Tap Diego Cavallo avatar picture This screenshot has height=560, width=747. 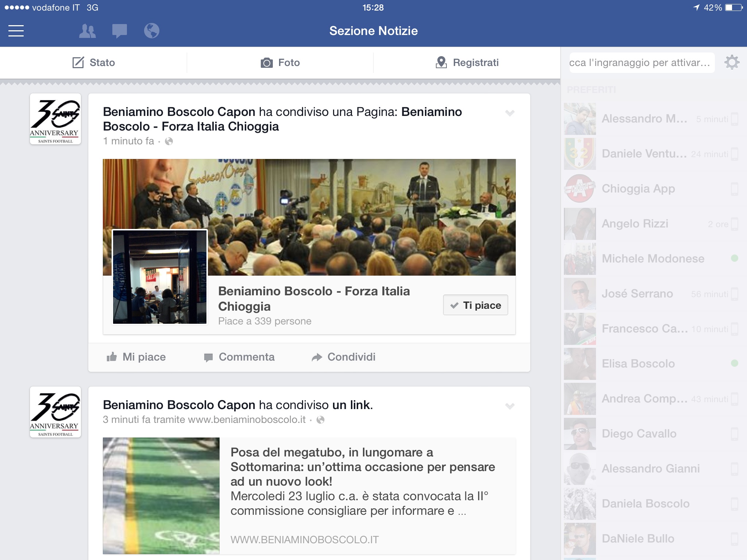pyautogui.click(x=580, y=434)
